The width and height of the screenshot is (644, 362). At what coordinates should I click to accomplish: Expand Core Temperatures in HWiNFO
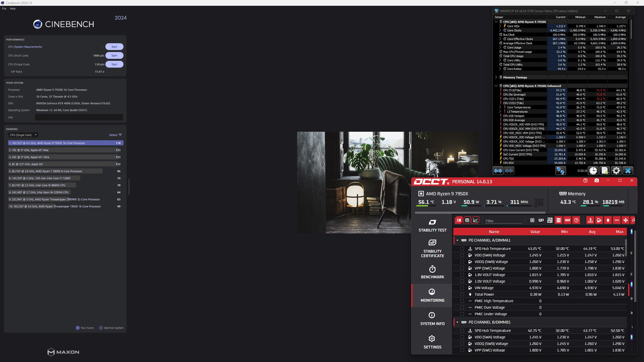tap(500, 107)
